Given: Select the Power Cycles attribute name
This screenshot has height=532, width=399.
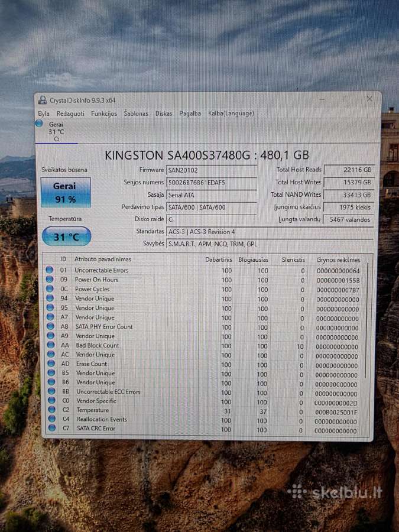Looking at the screenshot, I should click(x=92, y=290).
